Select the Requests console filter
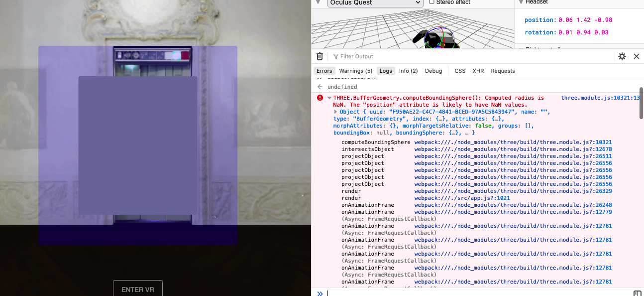644x296 pixels. pos(503,71)
